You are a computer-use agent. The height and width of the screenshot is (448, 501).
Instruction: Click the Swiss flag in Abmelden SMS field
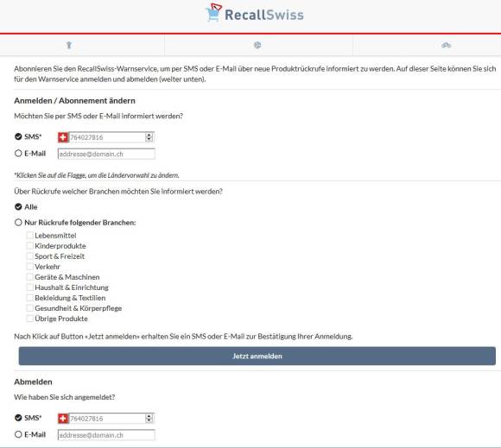click(63, 419)
